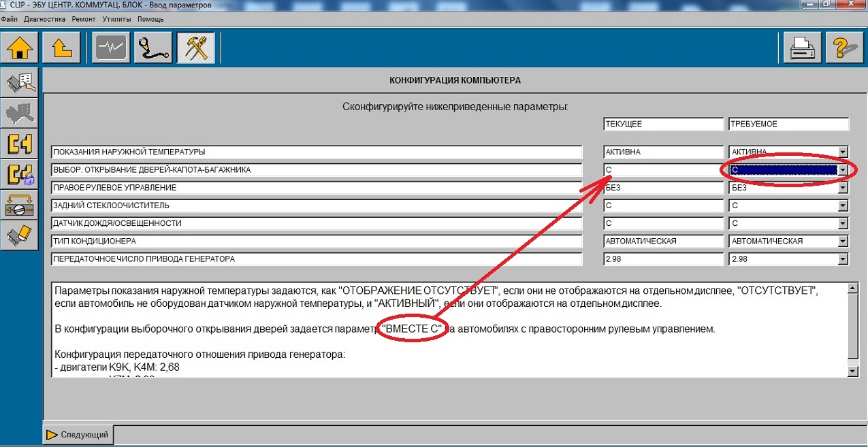The height and width of the screenshot is (447, 868).
Task: Click the Следующий button
Action: coord(79,434)
